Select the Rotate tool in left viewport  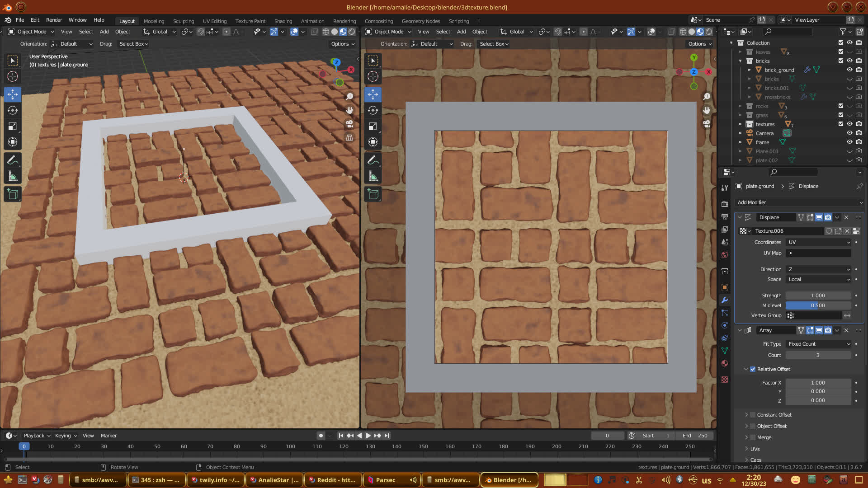coord(13,110)
